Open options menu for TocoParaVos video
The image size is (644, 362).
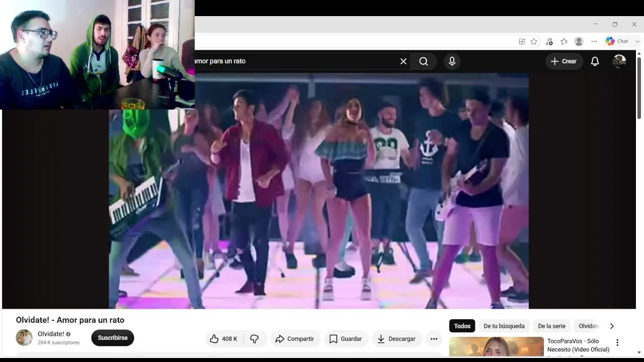pyautogui.click(x=617, y=343)
